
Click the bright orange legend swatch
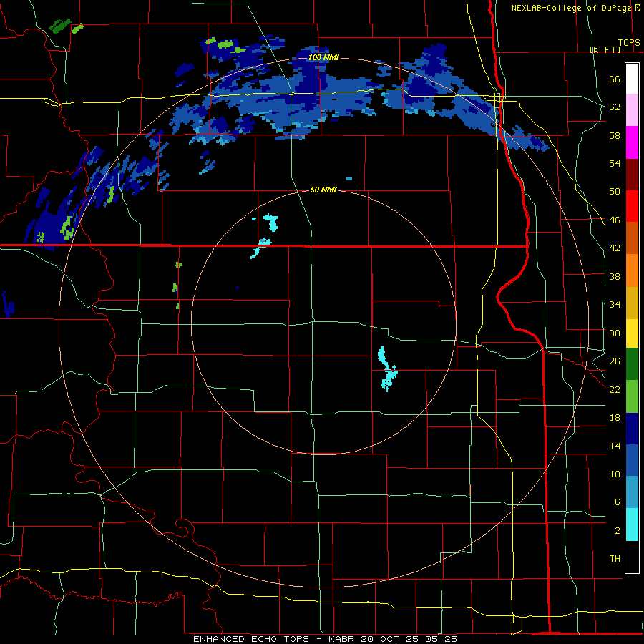[632, 270]
